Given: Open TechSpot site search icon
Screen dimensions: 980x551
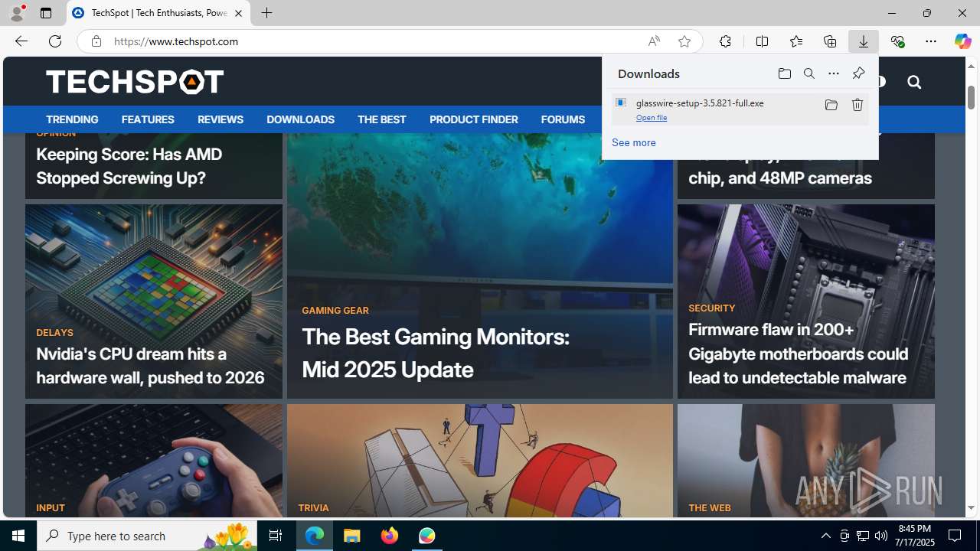Looking at the screenshot, I should (x=914, y=82).
